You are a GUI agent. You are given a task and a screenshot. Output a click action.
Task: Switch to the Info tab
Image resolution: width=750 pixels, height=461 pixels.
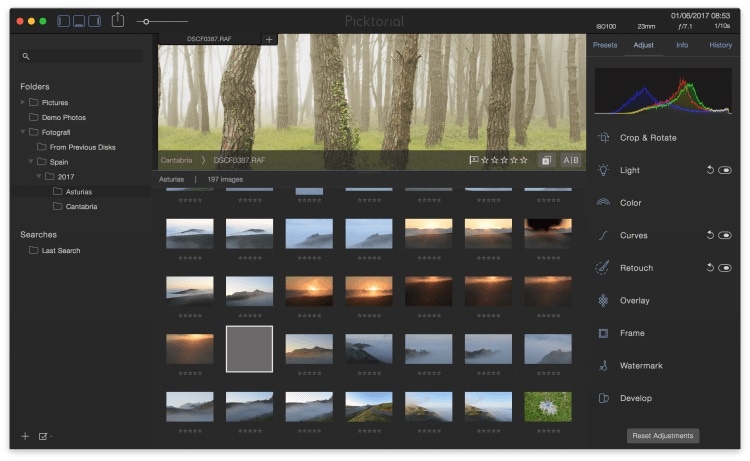(682, 45)
